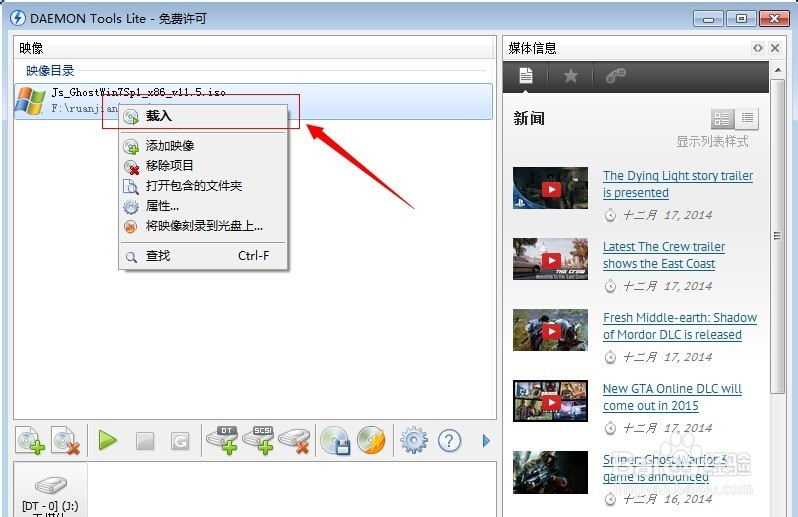Switch news to list view style

(x=747, y=119)
